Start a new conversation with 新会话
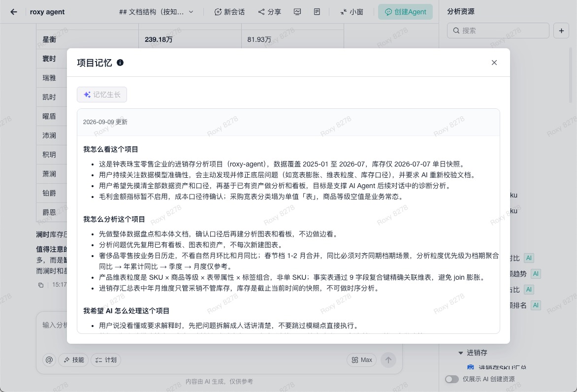The width and height of the screenshot is (577, 392). 229,12
